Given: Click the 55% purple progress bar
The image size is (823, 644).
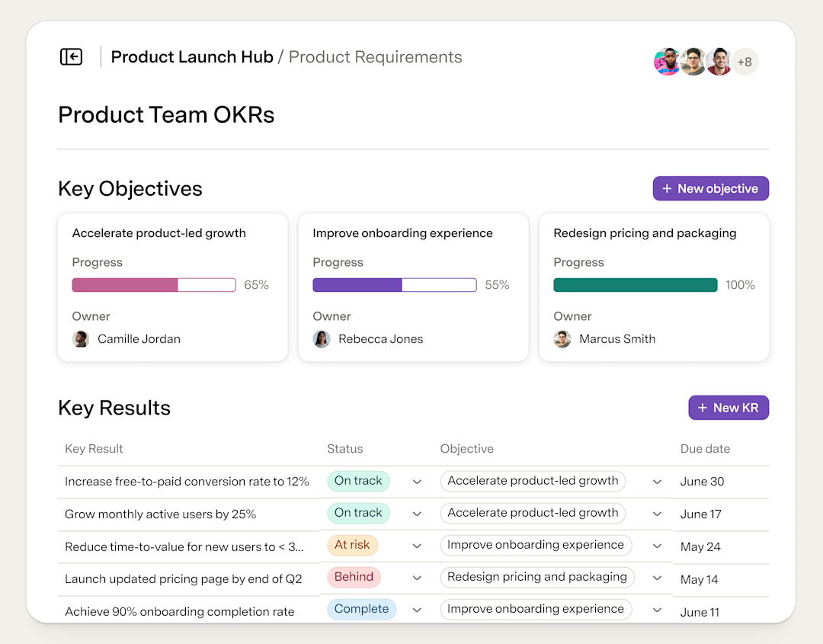Looking at the screenshot, I should pos(395,285).
